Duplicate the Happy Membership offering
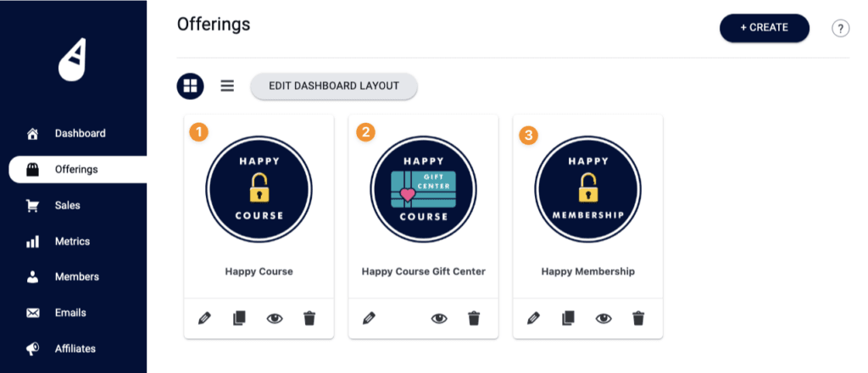The image size is (868, 373). pos(568,319)
